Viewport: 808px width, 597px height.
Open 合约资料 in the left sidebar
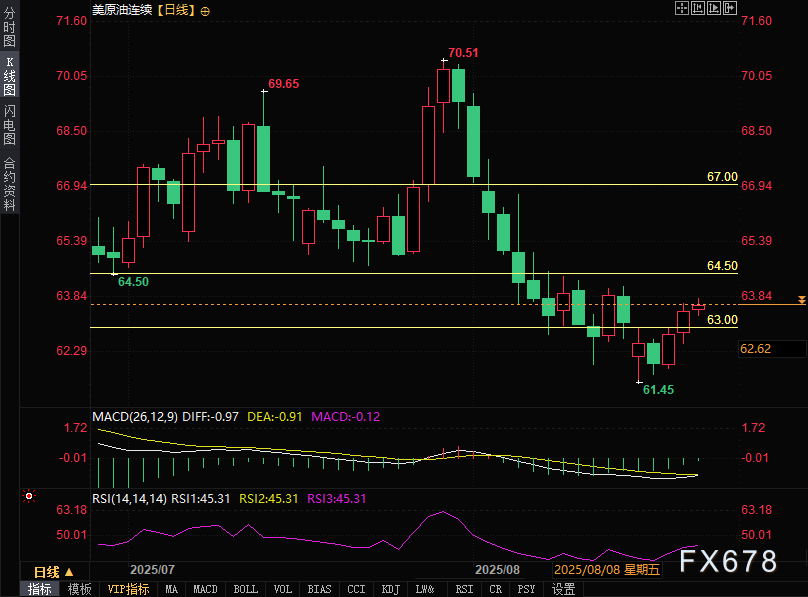[9, 183]
